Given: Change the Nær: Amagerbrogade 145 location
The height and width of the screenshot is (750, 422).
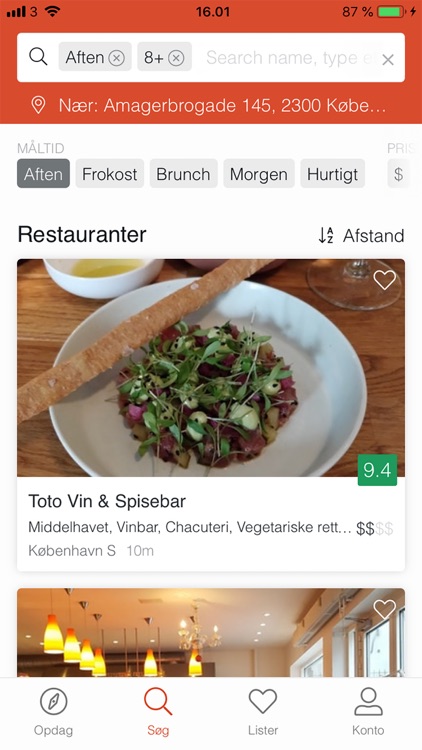Looking at the screenshot, I should [222, 105].
